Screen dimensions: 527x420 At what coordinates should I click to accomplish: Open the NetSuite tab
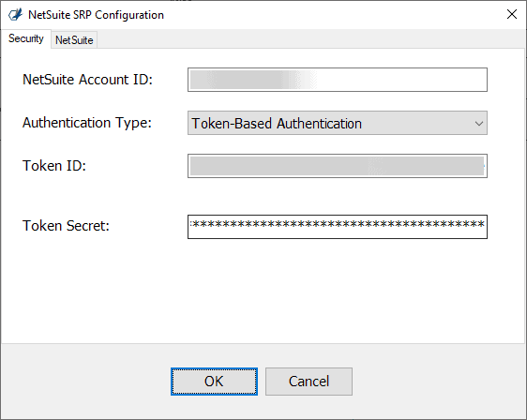pos(74,40)
